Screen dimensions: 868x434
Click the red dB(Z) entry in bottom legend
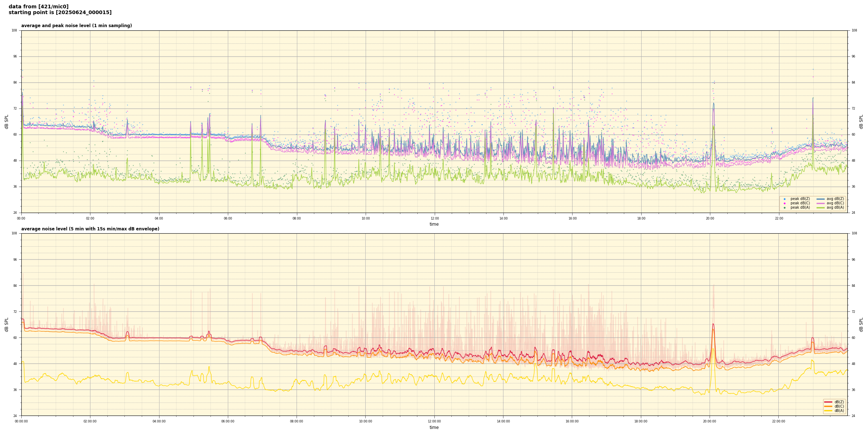point(828,402)
